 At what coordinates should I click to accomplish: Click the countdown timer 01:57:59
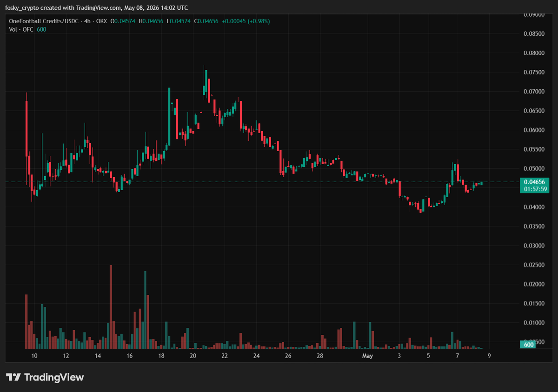(x=534, y=189)
